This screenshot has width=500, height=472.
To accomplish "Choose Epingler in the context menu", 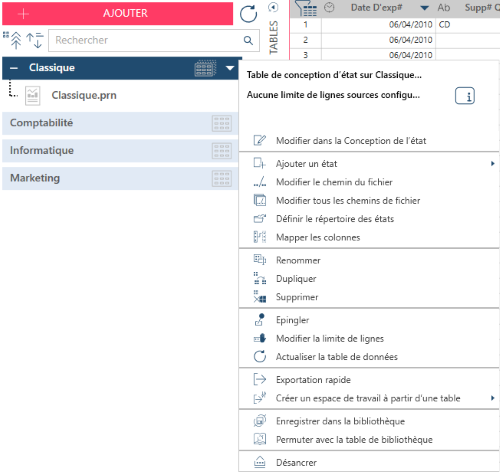I will [369, 320].
